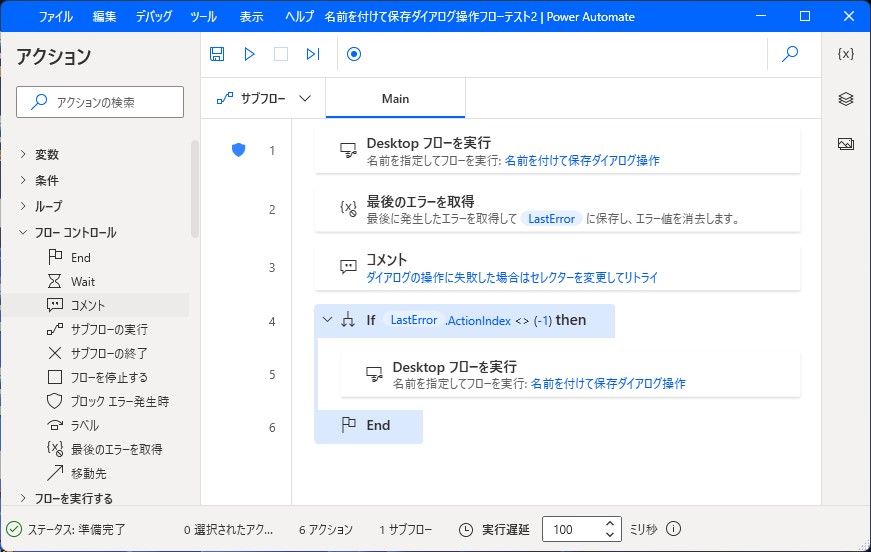Open the ツール menu
This screenshot has height=552, width=871.
tap(203, 17)
